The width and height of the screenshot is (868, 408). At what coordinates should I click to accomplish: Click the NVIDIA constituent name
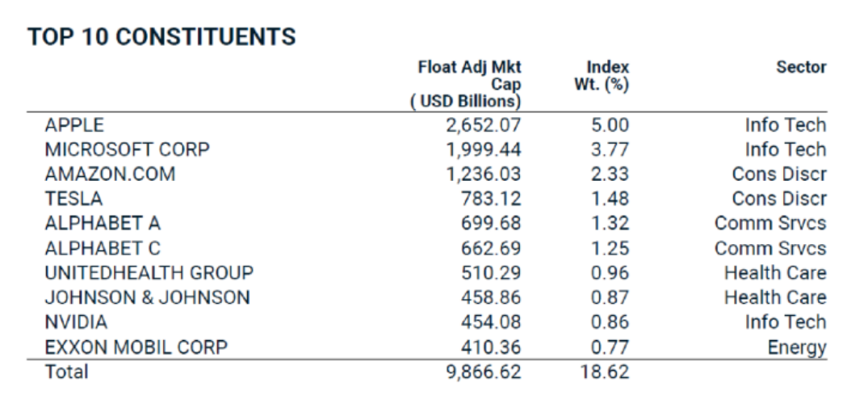click(x=76, y=322)
